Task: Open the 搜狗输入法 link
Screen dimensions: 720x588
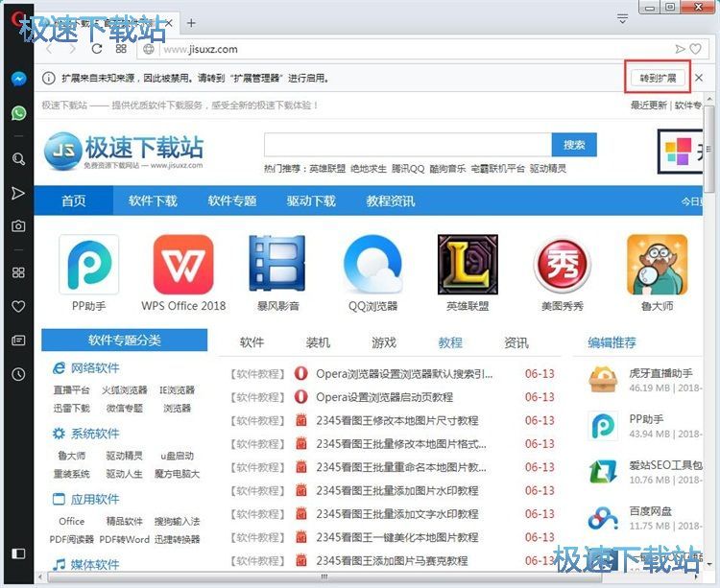Action: (x=177, y=521)
